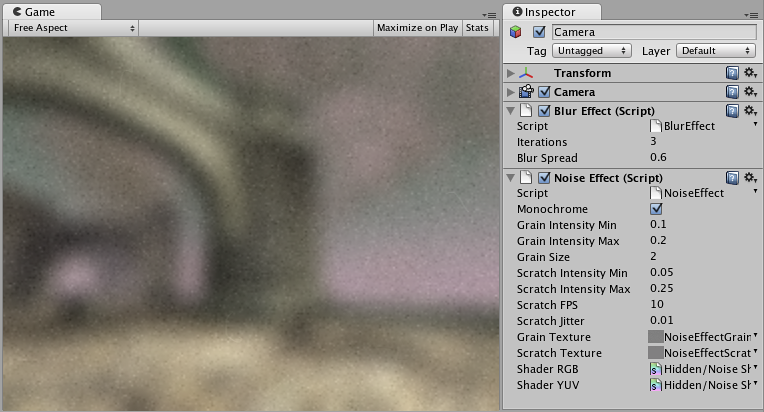Open Blur Effect gear settings menu
This screenshot has height=412, width=764.
click(x=750, y=111)
